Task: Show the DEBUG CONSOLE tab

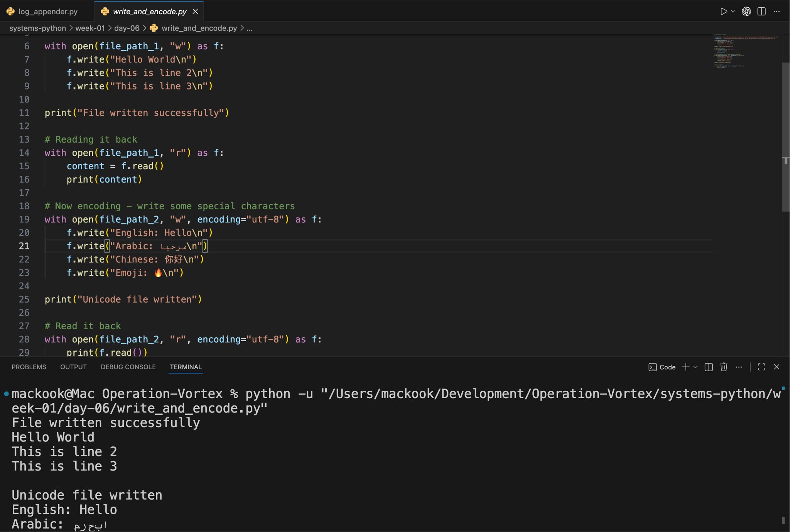Action: click(x=128, y=367)
